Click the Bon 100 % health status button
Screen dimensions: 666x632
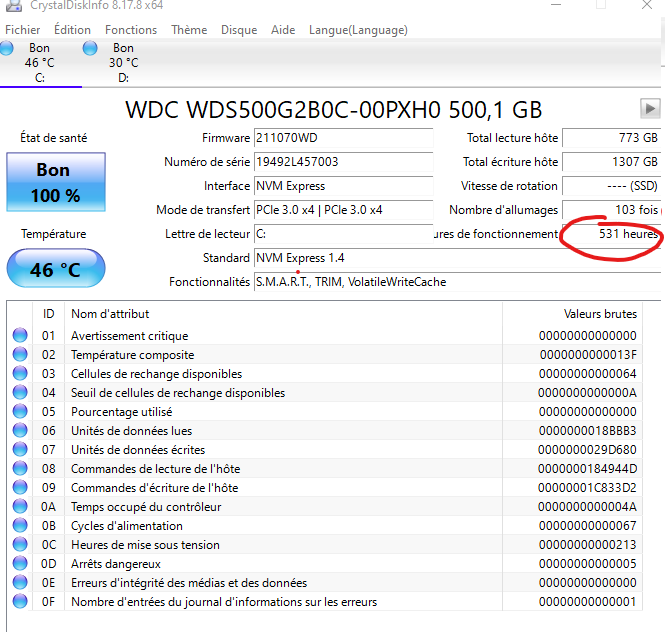tap(56, 182)
